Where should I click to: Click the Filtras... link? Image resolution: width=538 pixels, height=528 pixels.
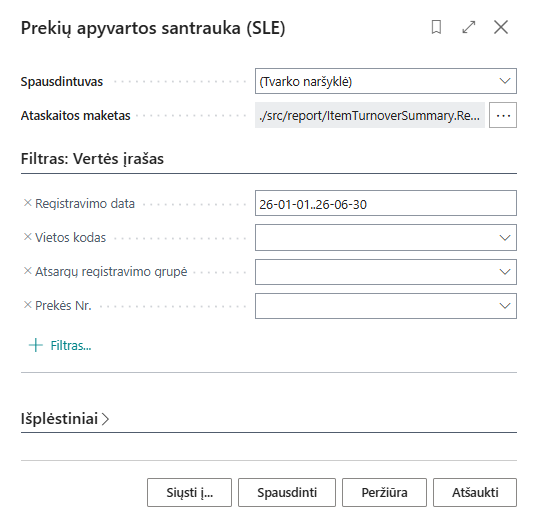coord(71,345)
